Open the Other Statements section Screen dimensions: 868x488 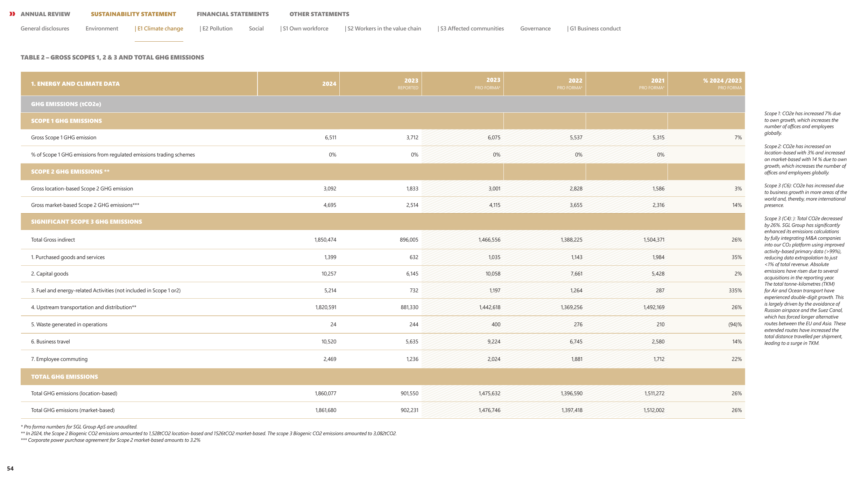click(319, 14)
